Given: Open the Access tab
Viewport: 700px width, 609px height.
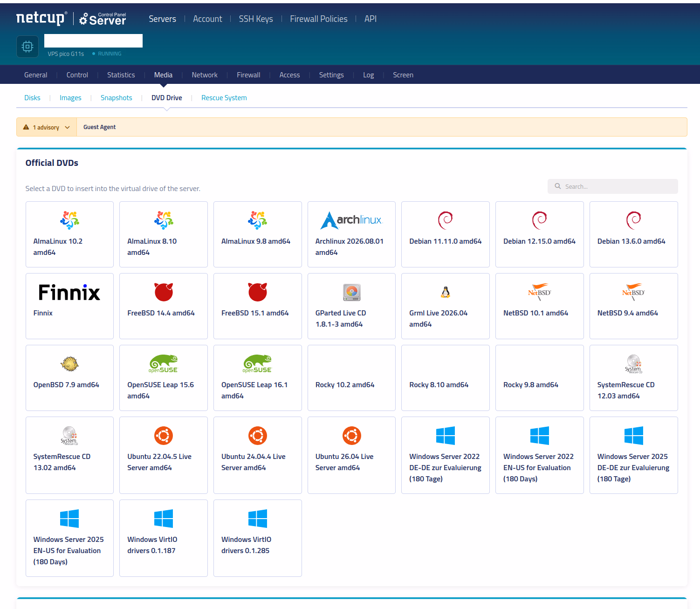Looking at the screenshot, I should pyautogui.click(x=290, y=75).
